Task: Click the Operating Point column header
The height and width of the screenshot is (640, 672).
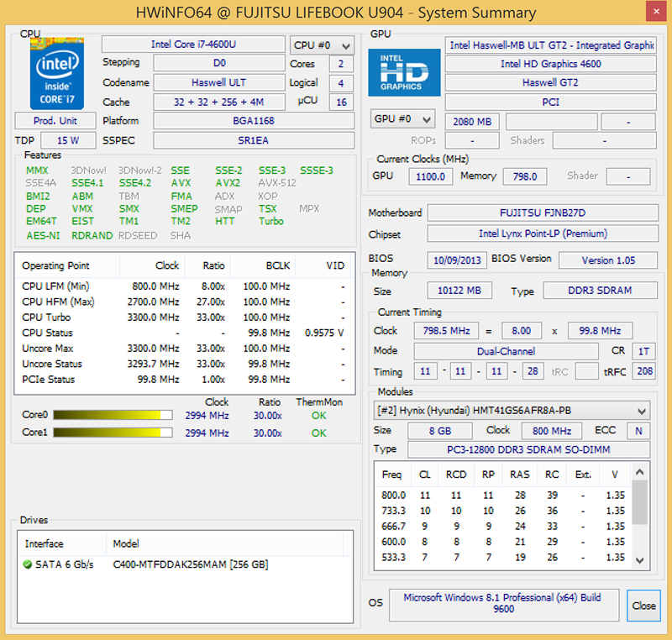Action: [x=67, y=265]
